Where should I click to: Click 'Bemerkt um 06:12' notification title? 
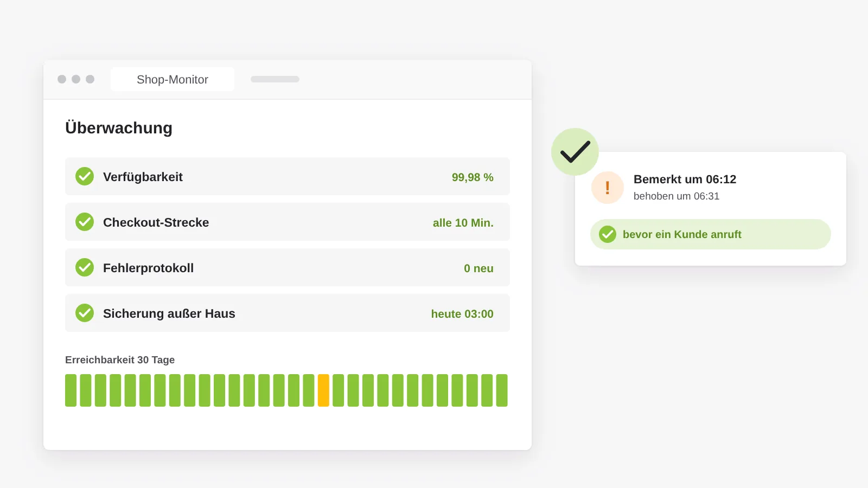click(x=685, y=179)
